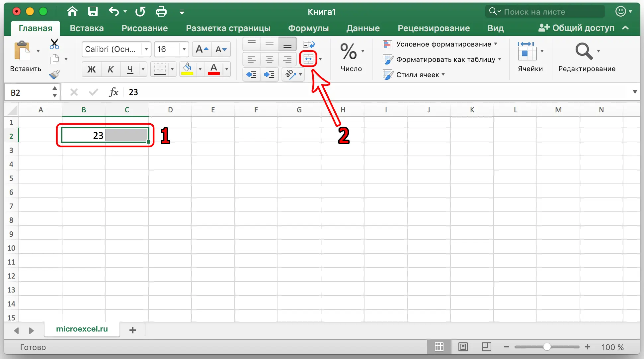Switch to the Формулы tab
Screen dimensions: 644x359
tap(308, 28)
